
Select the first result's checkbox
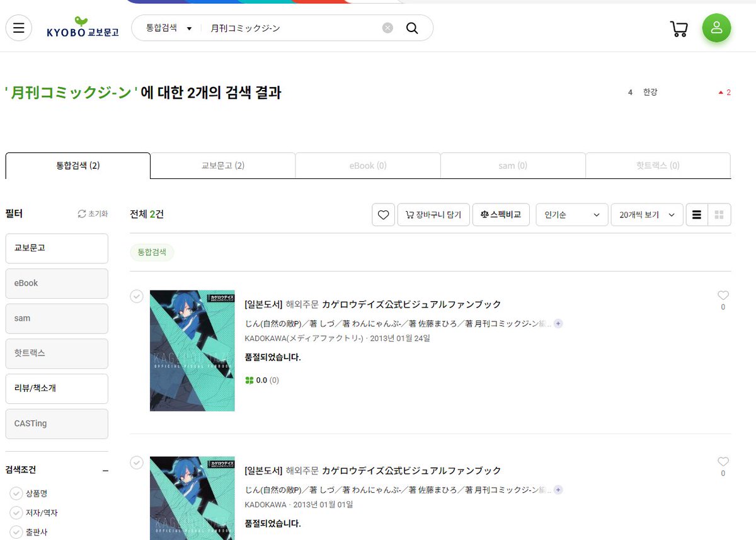click(137, 296)
